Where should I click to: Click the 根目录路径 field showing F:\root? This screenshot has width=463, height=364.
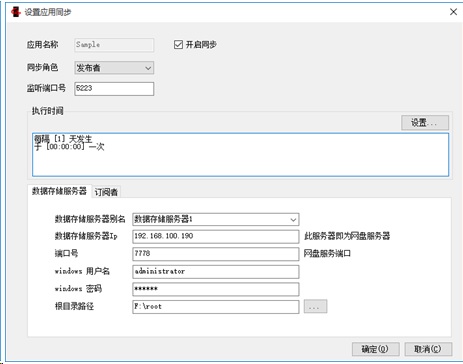coord(215,307)
